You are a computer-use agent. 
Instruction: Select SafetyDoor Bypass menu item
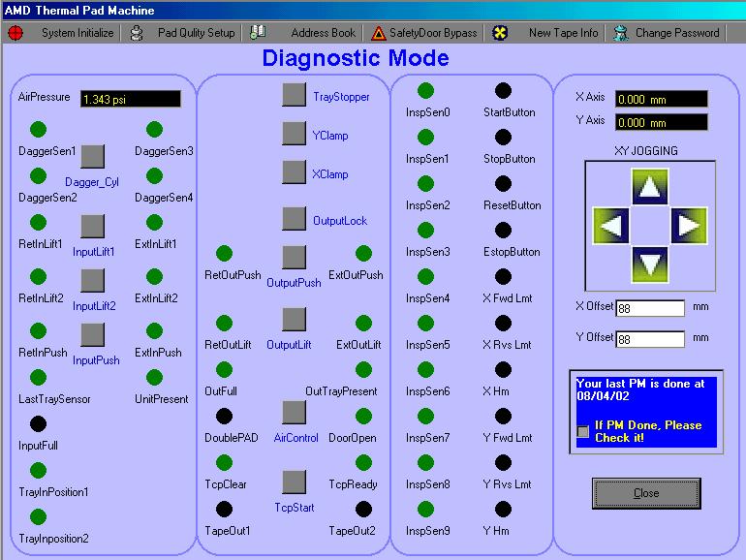433,33
